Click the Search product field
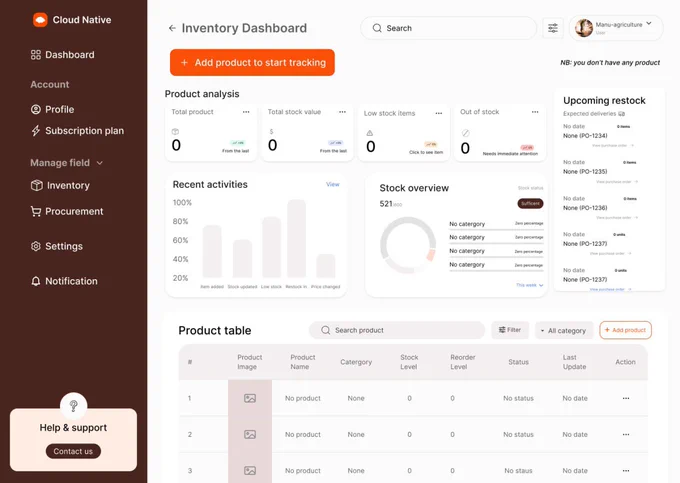The height and width of the screenshot is (483, 680). [x=397, y=330]
